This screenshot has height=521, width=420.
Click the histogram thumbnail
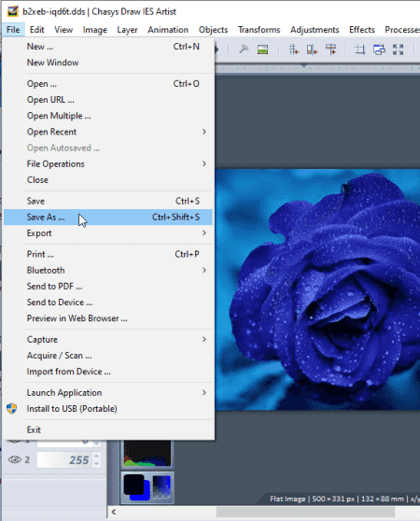coord(147,454)
